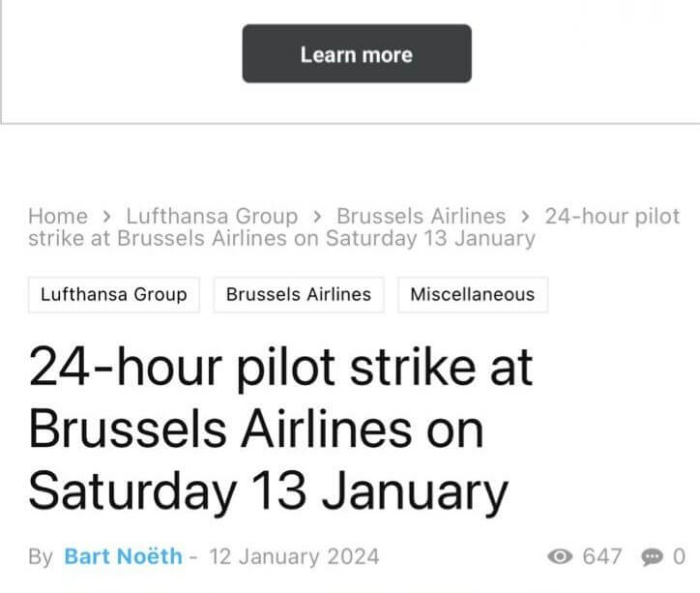
Task: Go to Lufthansa Group breadcrumb
Action: click(x=212, y=216)
